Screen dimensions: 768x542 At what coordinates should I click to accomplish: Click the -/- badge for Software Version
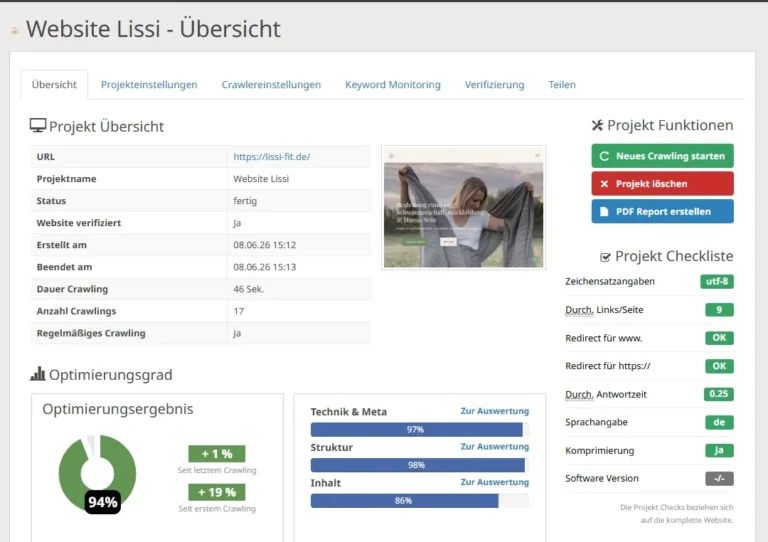720,478
